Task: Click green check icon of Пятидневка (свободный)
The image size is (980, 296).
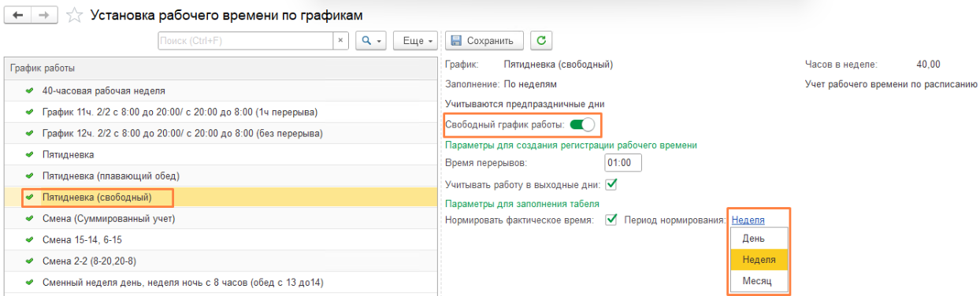Action: [x=29, y=197]
